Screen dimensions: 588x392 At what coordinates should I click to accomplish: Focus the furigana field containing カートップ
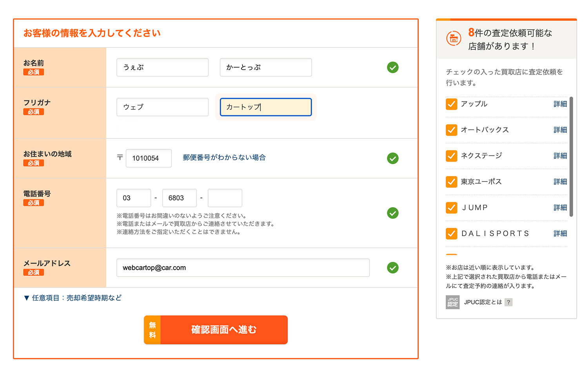(x=266, y=107)
